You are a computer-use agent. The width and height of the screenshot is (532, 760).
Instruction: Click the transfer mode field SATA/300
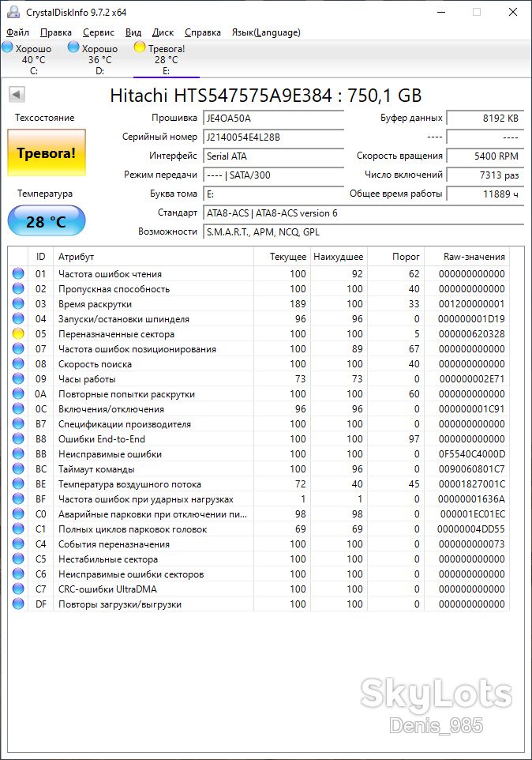[x=274, y=175]
